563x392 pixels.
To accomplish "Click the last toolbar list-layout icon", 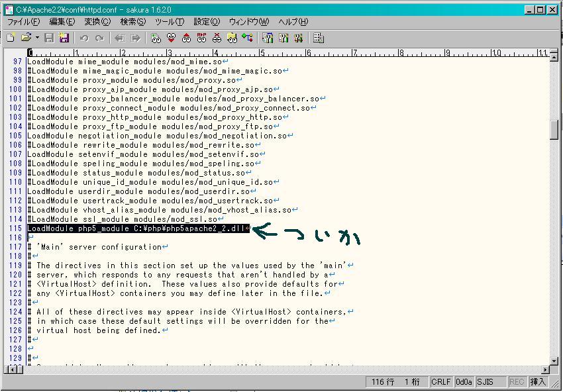I will tap(319, 38).
